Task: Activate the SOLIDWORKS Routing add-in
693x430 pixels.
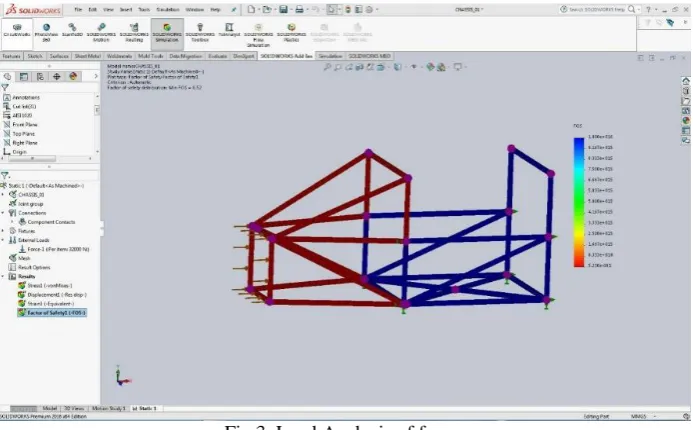Action: (x=134, y=33)
